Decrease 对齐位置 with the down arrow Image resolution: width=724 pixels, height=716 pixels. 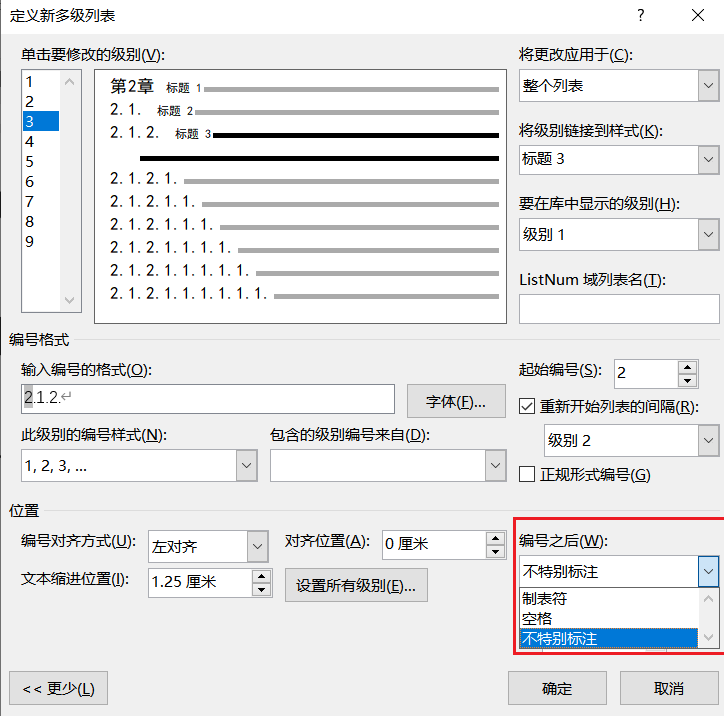495,552
